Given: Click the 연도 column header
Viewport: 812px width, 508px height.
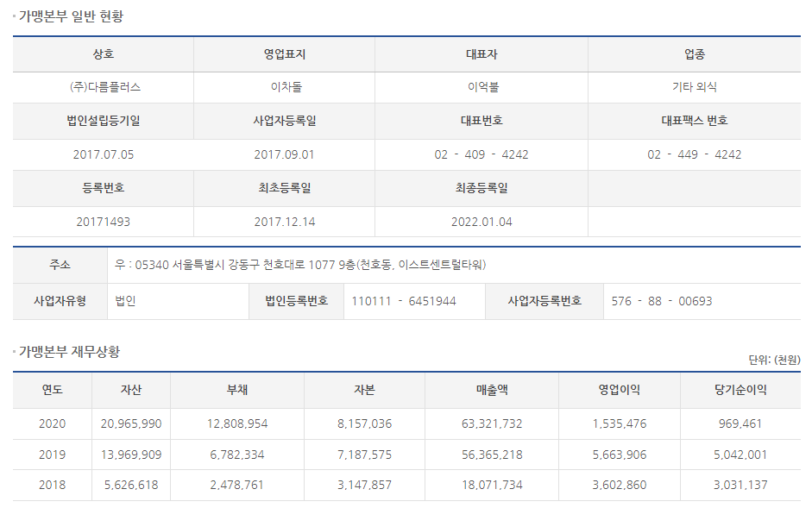Looking at the screenshot, I should pyautogui.click(x=53, y=390).
